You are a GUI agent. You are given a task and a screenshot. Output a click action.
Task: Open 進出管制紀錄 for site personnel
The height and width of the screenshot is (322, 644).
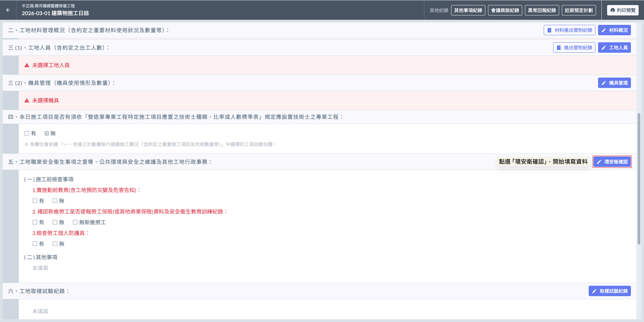coord(574,48)
